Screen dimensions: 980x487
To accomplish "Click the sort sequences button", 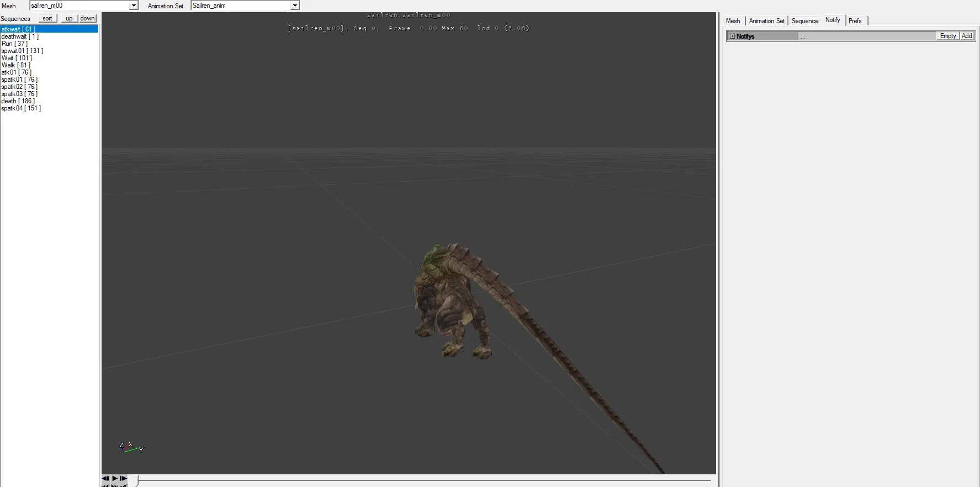I will (47, 18).
